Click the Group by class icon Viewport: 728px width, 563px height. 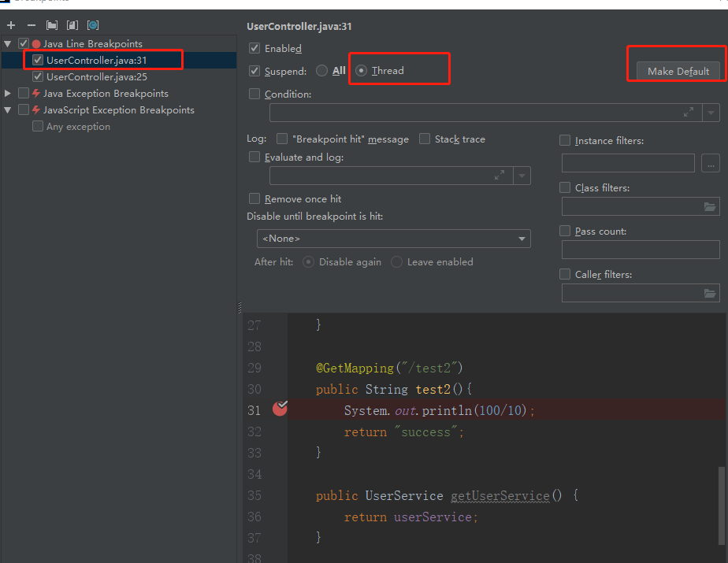(93, 26)
